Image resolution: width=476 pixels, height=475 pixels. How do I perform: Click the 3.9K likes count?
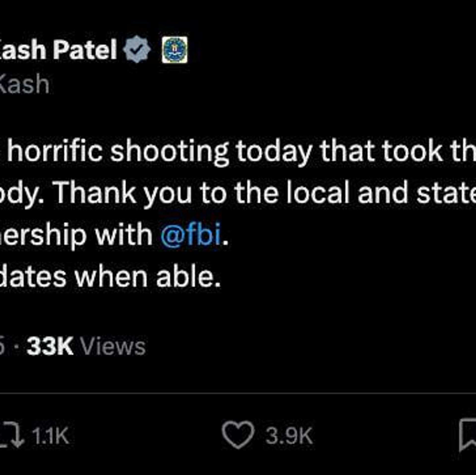click(289, 436)
